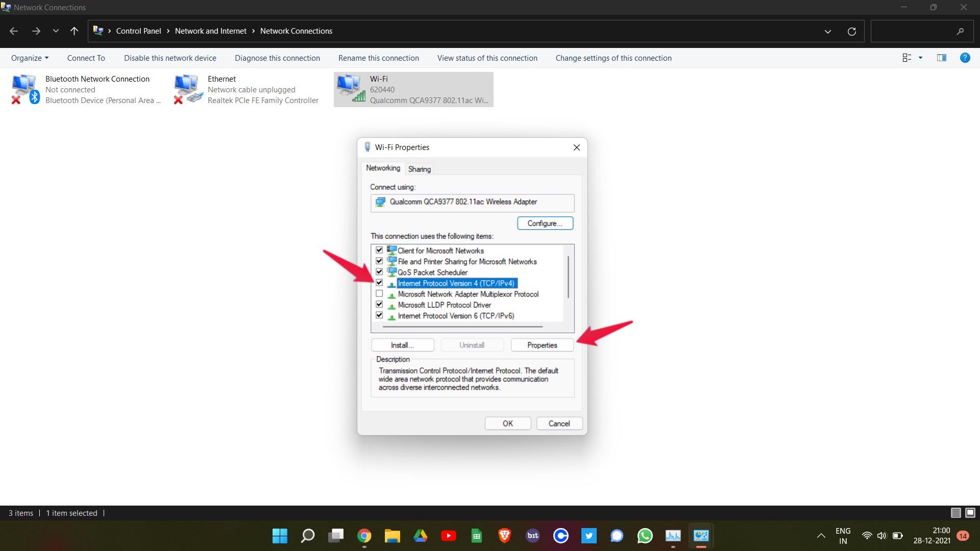Click the Ethernet network adapter icon
Viewport: 980px width, 551px height.
187,87
